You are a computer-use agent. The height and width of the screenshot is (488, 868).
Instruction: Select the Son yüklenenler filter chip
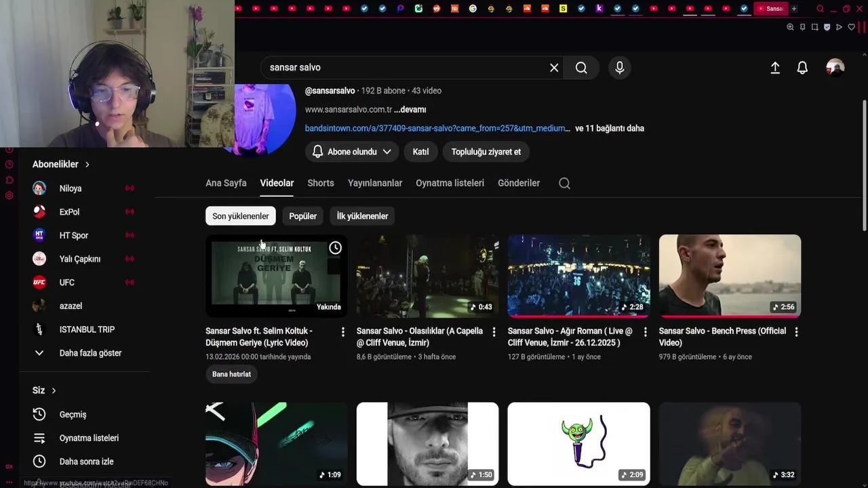[x=241, y=216]
